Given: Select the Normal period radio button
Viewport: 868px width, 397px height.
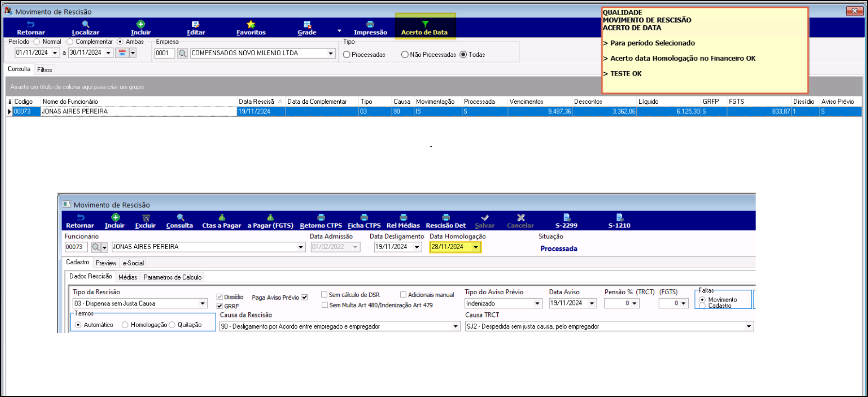Looking at the screenshot, I should pyautogui.click(x=37, y=42).
